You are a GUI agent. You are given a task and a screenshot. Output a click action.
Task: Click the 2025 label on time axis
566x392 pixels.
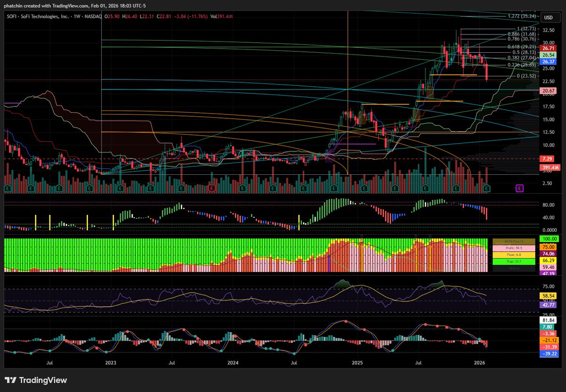click(x=357, y=363)
